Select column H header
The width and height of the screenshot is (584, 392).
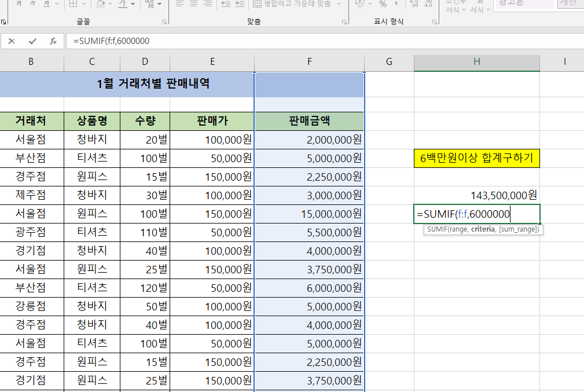[477, 61]
